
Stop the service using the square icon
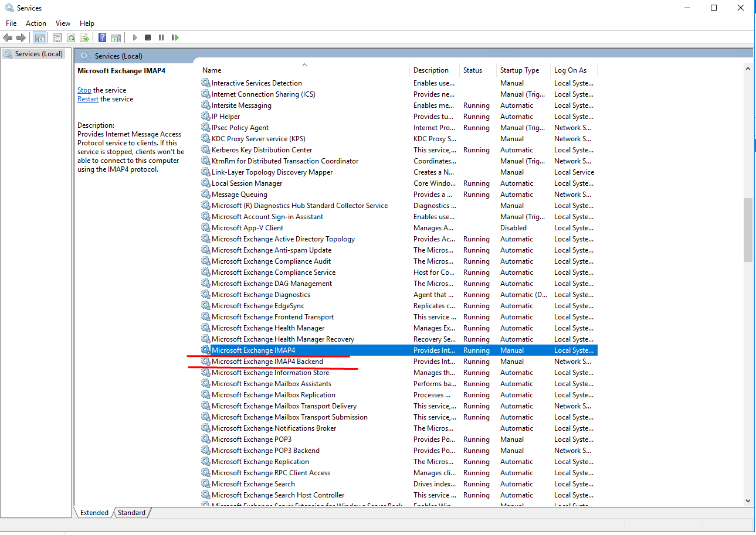pyautogui.click(x=148, y=37)
